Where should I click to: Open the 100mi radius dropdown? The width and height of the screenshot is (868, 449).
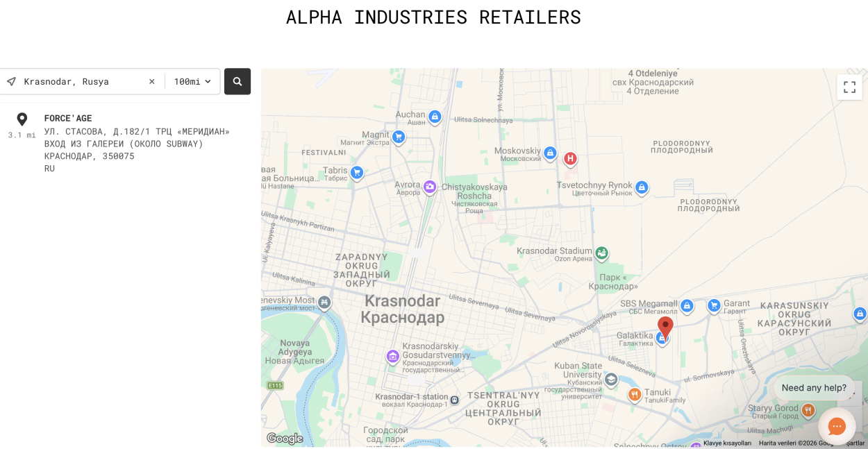pos(192,81)
